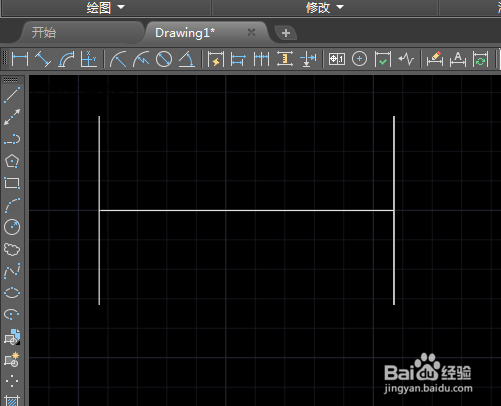
Task: Select the Line draw tool
Action: 12,95
